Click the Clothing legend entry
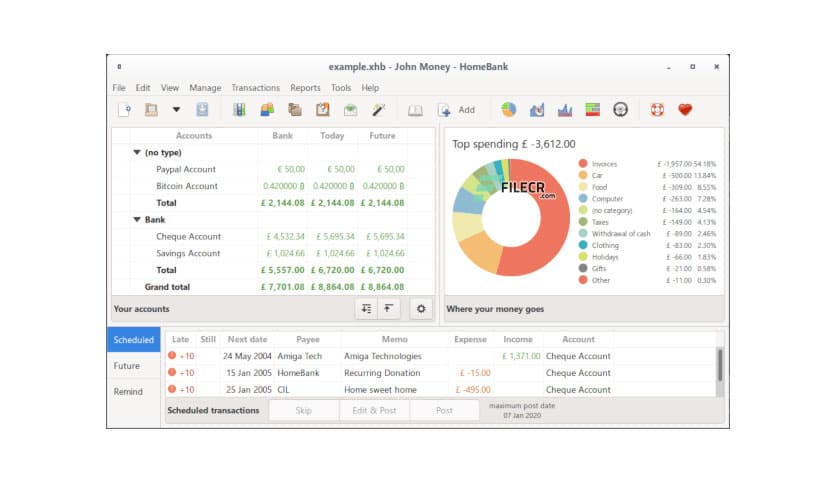Screen dimensions: 836x484 click(x=647, y=245)
